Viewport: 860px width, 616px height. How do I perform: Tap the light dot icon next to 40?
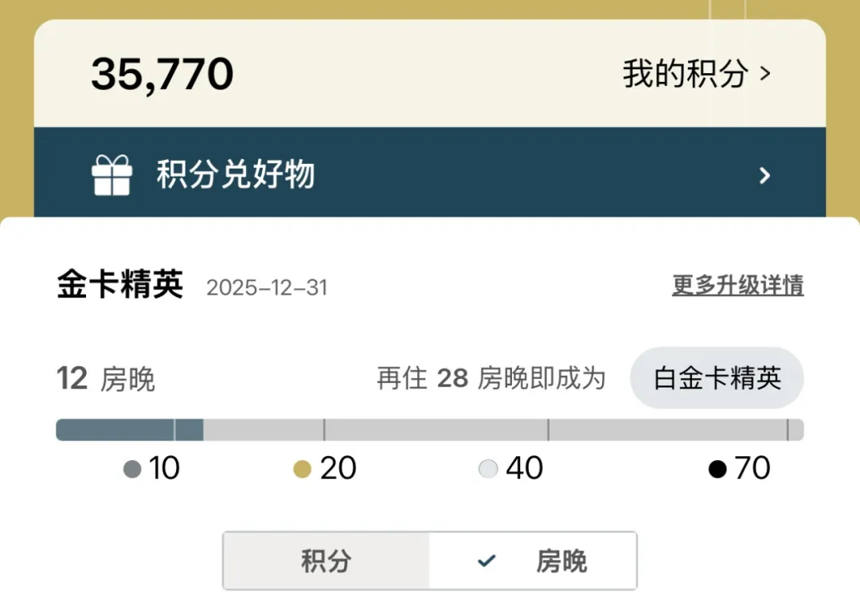tap(487, 469)
